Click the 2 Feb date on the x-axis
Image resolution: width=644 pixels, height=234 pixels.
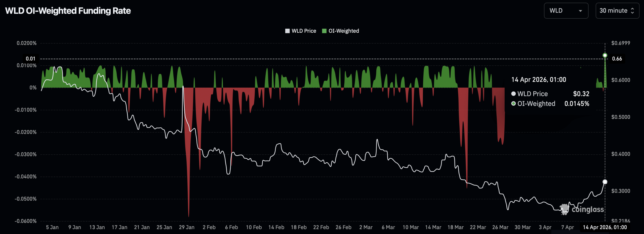209,227
